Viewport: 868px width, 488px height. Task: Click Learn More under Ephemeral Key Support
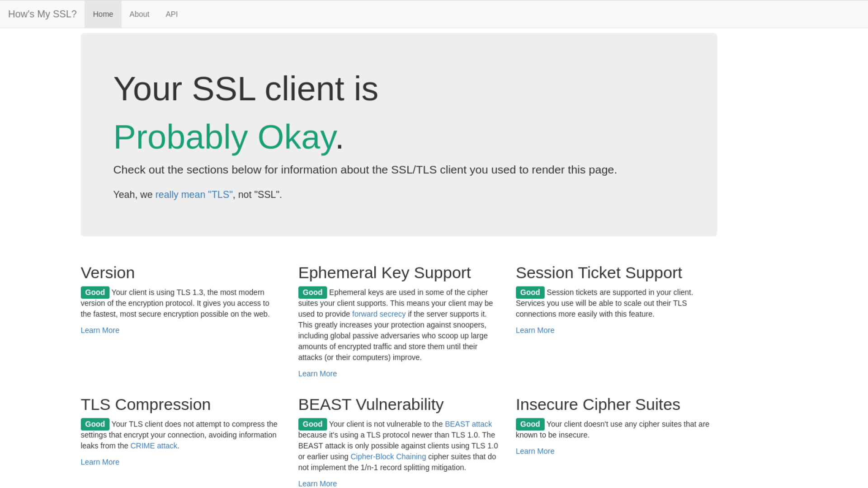[x=317, y=374]
